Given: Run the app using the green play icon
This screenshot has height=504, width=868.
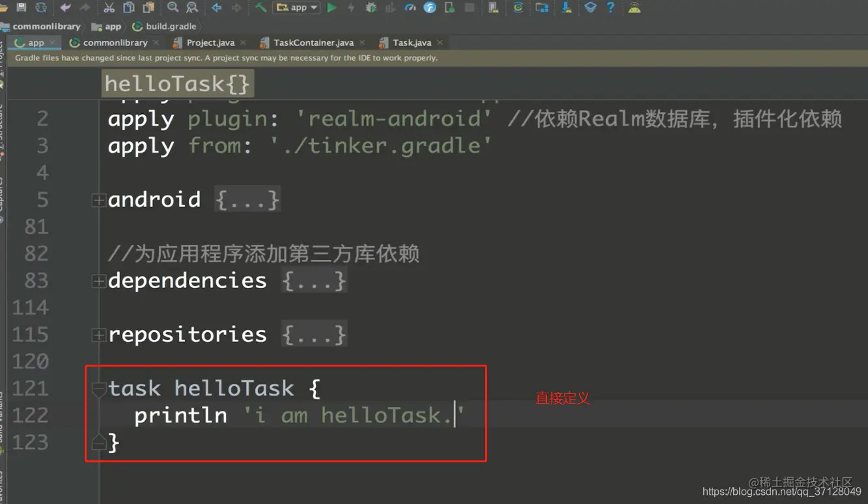Looking at the screenshot, I should click(331, 8).
